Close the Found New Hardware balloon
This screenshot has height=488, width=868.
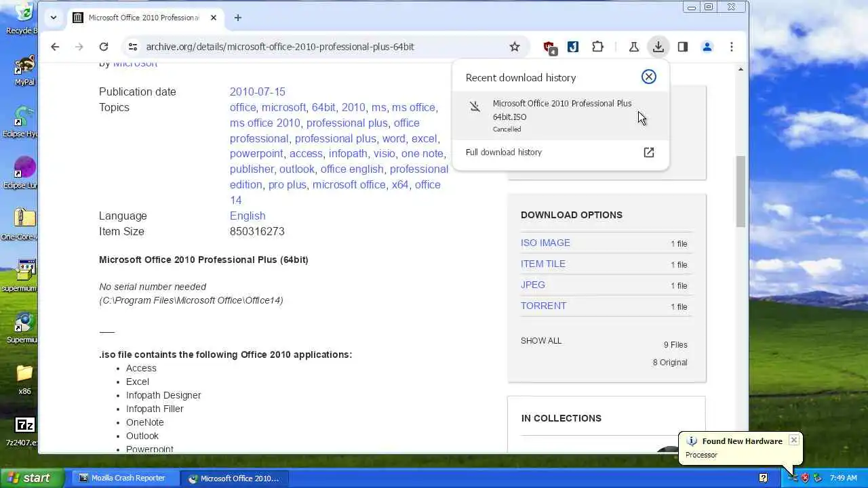coord(793,440)
